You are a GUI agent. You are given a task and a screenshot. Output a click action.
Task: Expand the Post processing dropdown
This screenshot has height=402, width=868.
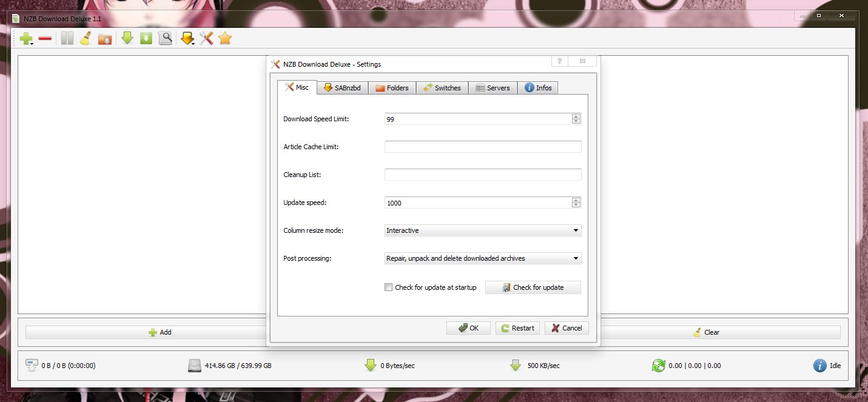483,258
